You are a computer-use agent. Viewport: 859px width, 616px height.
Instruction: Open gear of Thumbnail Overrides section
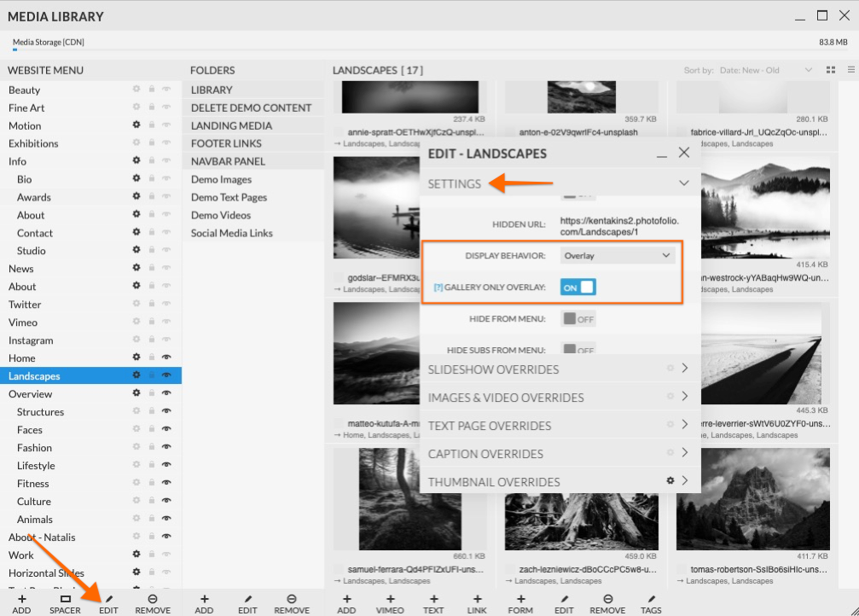click(x=670, y=480)
